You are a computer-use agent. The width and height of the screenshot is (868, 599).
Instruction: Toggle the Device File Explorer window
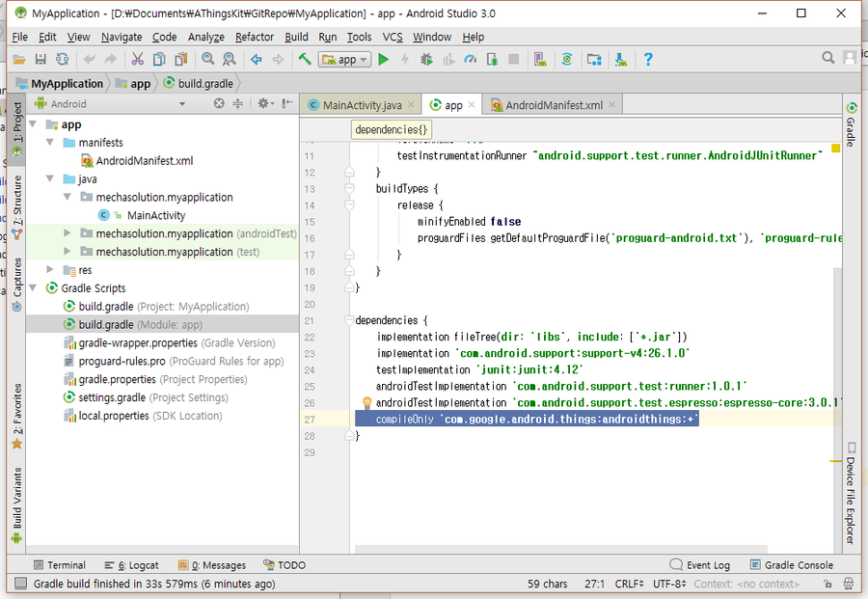[x=851, y=493]
